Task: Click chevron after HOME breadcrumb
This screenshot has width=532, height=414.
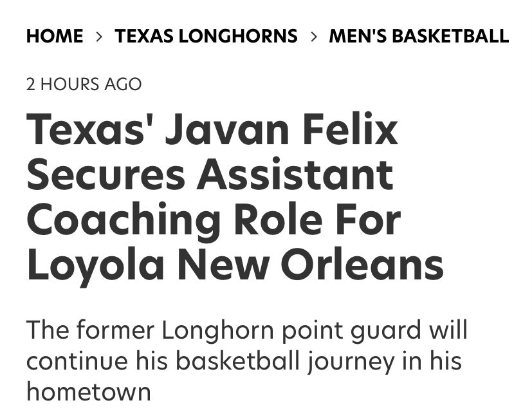Action: [x=99, y=36]
